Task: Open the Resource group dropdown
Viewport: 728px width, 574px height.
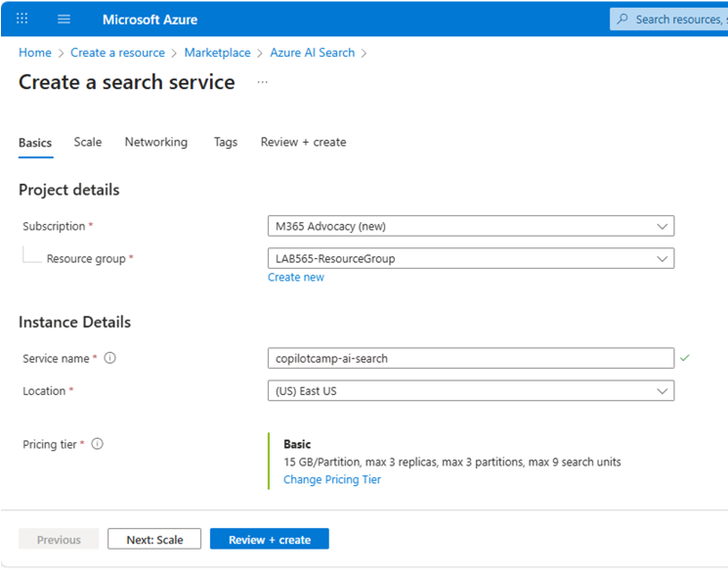Action: coord(471,258)
